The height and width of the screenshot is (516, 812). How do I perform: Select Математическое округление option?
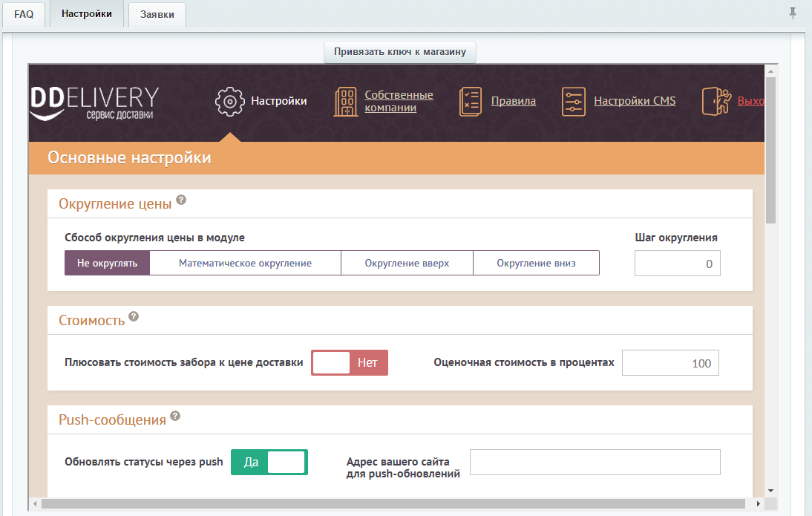coord(245,263)
